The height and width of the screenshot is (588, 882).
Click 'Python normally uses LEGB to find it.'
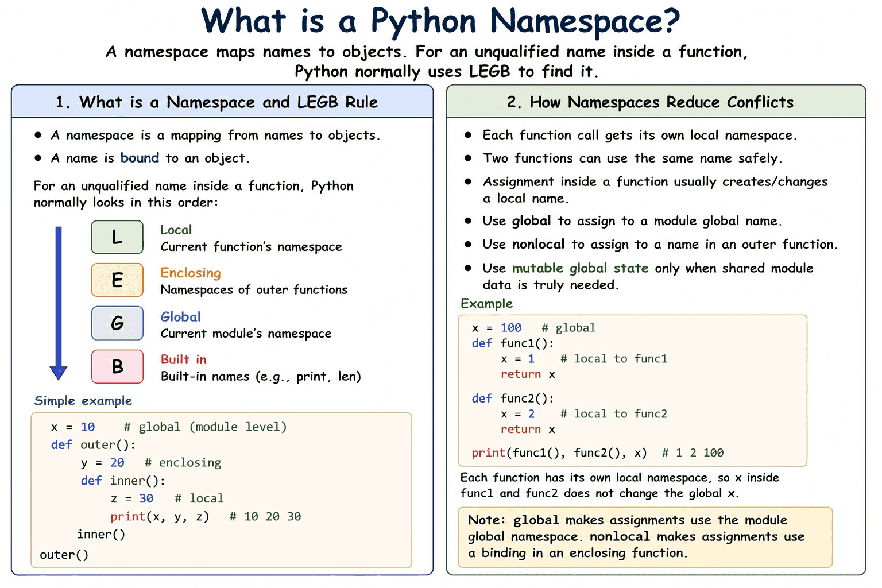446,72
